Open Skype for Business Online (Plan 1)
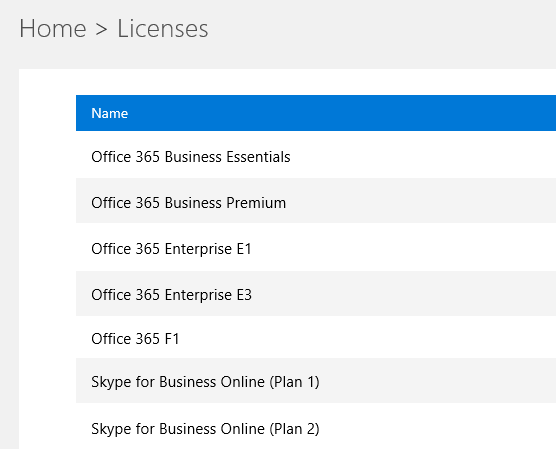Screen dimensions: 556x449 click(x=205, y=382)
